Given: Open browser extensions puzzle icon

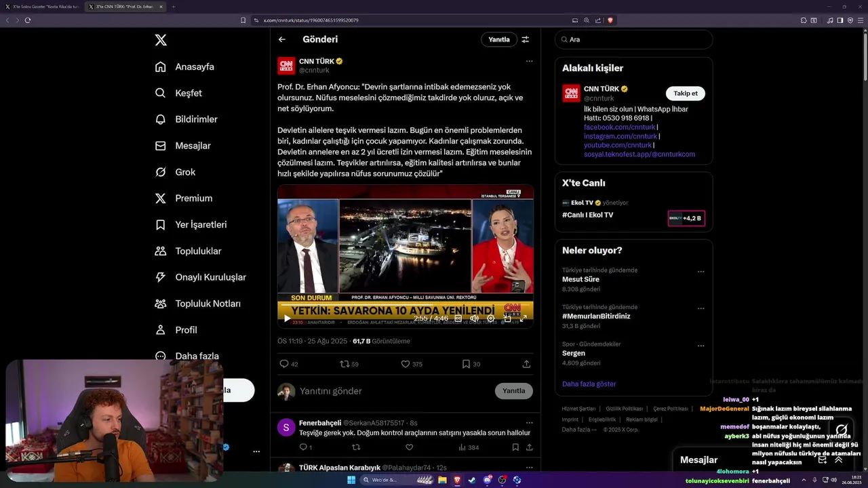Looking at the screenshot, I should (804, 20).
